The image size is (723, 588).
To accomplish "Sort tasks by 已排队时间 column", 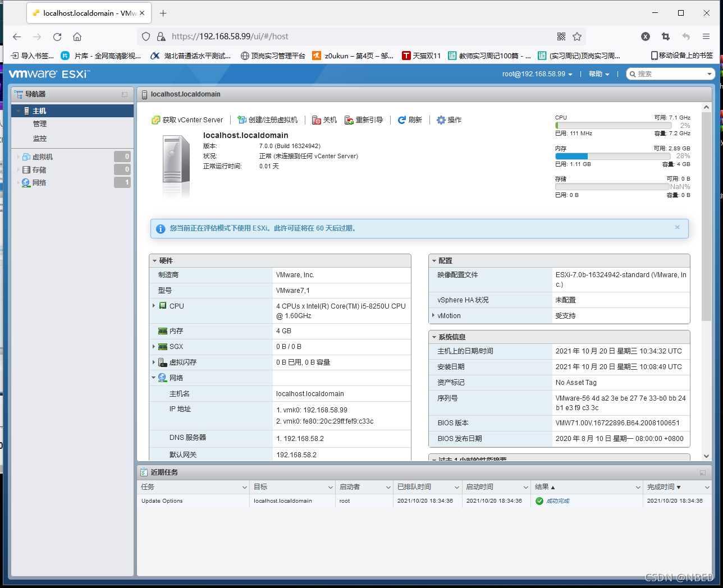I will click(x=428, y=487).
